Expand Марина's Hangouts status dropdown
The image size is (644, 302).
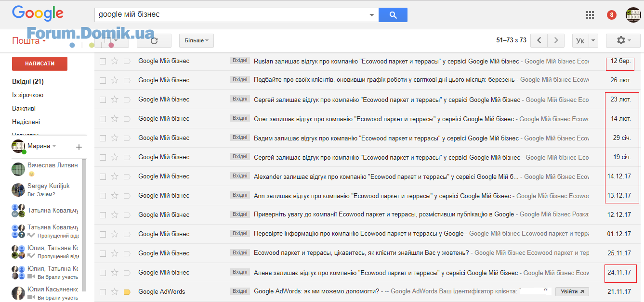pos(54,146)
